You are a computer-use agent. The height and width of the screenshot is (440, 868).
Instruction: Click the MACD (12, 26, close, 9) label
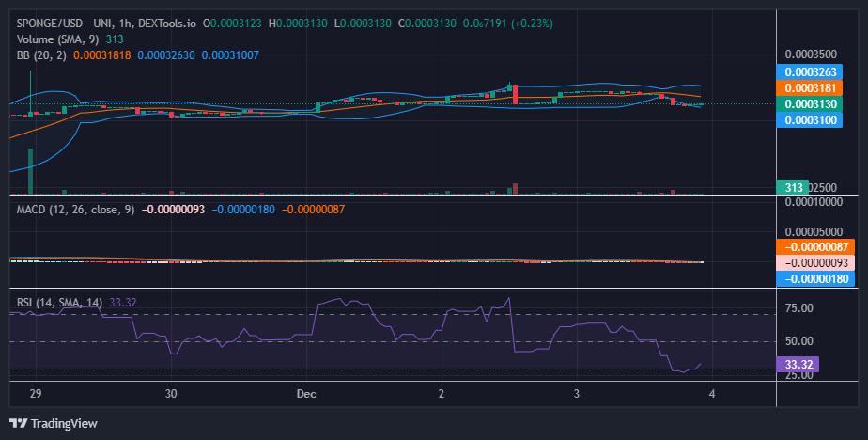pyautogui.click(x=75, y=210)
